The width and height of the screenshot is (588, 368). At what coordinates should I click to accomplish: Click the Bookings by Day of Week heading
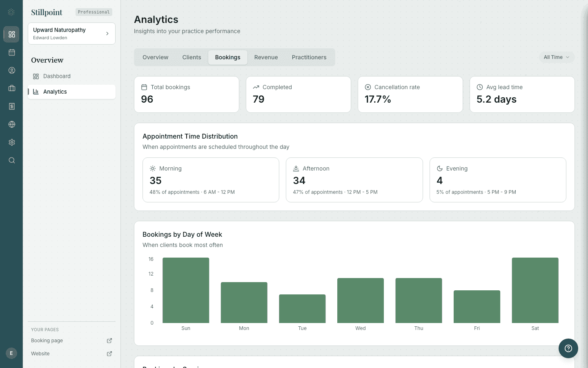click(x=182, y=235)
